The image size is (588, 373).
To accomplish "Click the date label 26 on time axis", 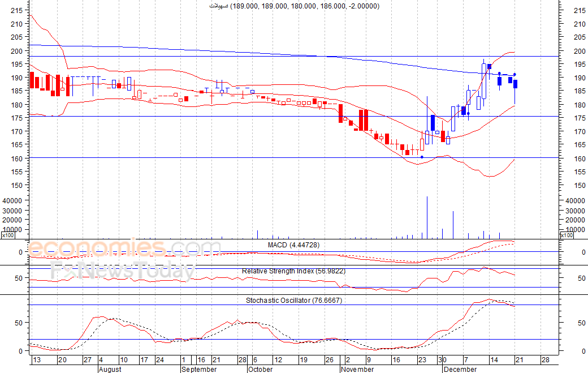I will [329, 360].
